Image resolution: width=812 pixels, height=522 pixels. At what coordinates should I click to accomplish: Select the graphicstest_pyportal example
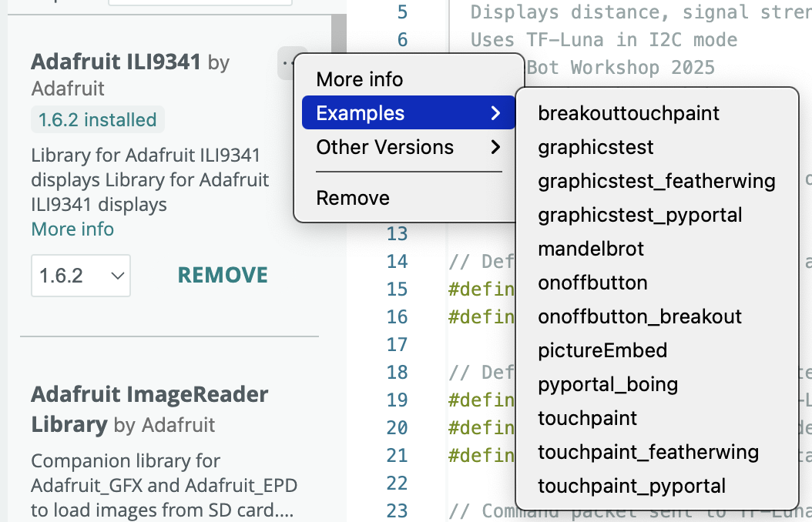click(639, 215)
